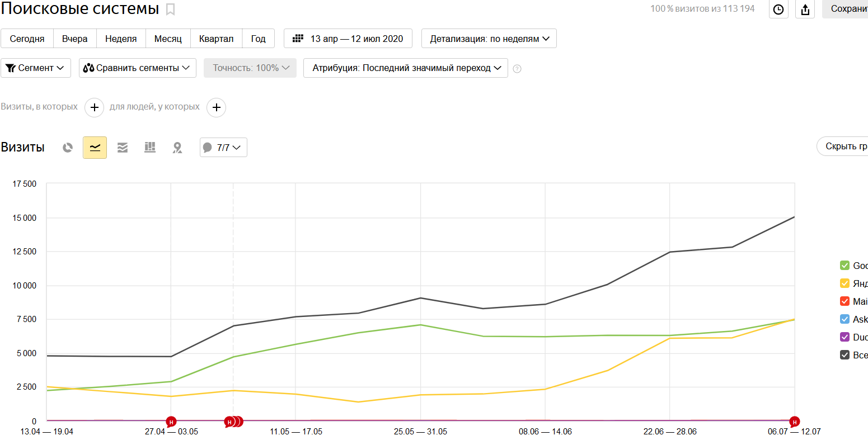868x440 pixels.
Task: Open the 13 апр — 12 июл date picker
Action: pos(348,39)
